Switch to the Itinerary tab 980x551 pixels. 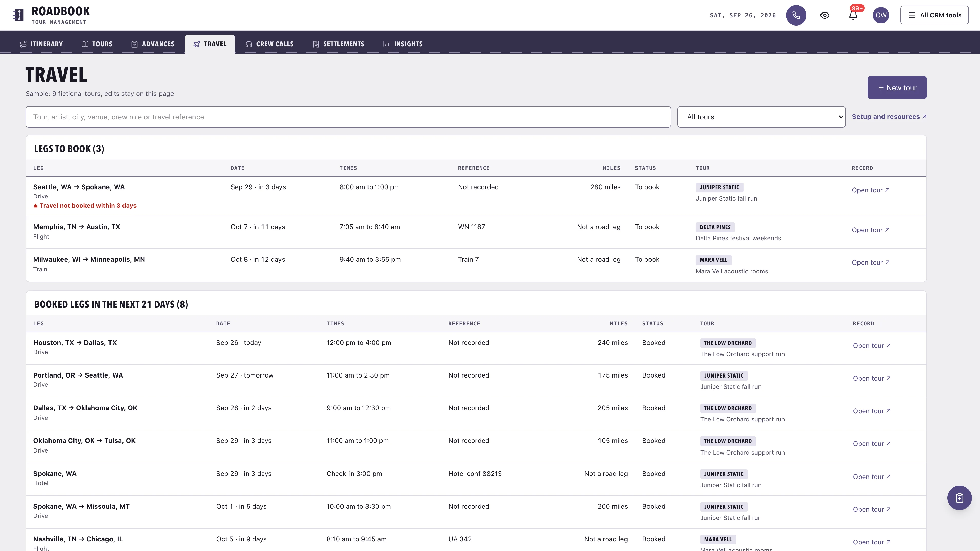click(x=41, y=44)
